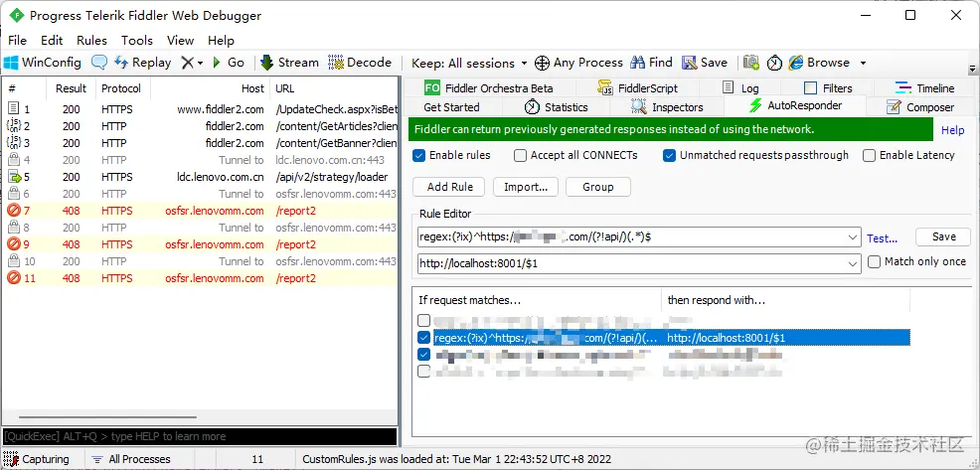Switch to the Composer tab
980x470 pixels.
[920, 107]
